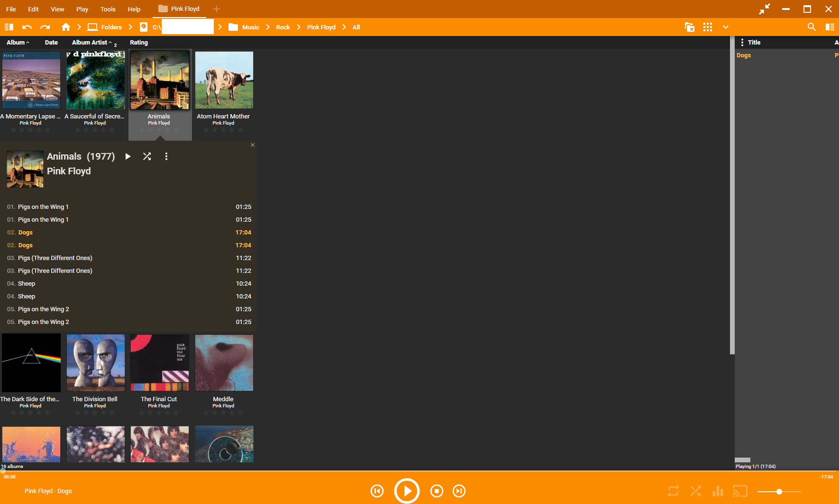Open The Dark Side of the Moon thumbnail
Screen dimensions: 839x504
tap(31, 363)
